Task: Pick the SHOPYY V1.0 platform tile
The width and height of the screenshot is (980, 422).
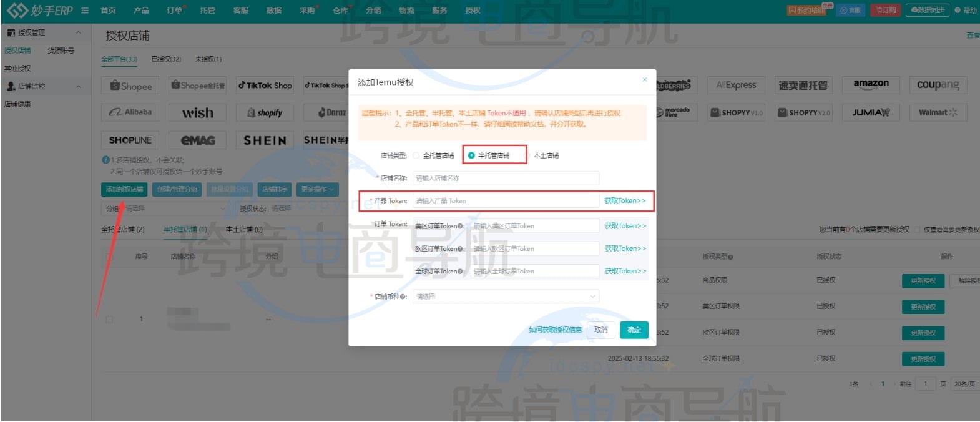Action: click(737, 112)
